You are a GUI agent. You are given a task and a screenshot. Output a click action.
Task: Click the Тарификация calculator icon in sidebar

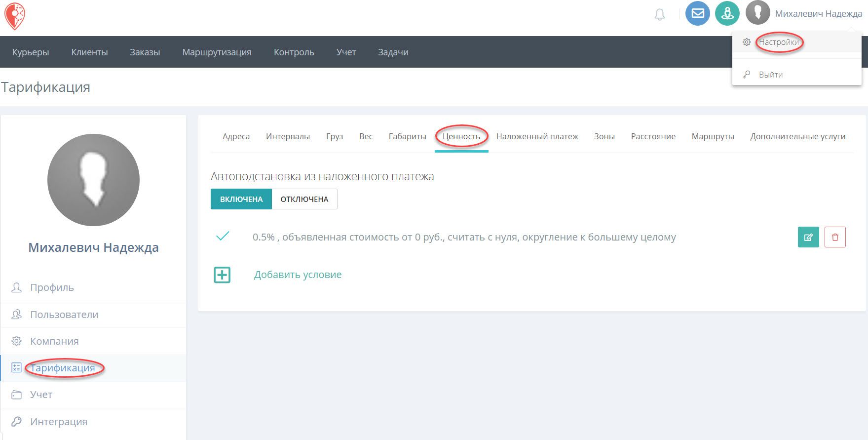click(x=16, y=367)
